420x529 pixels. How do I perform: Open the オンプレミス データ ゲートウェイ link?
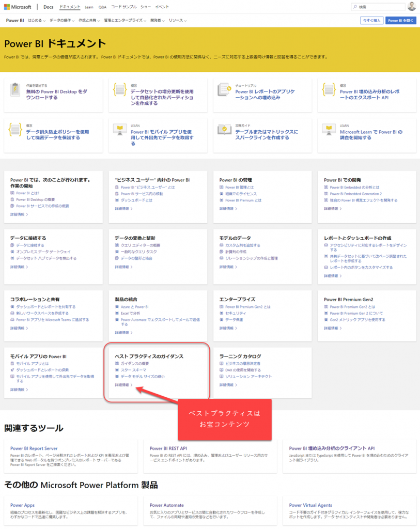pyautogui.click(x=43, y=252)
